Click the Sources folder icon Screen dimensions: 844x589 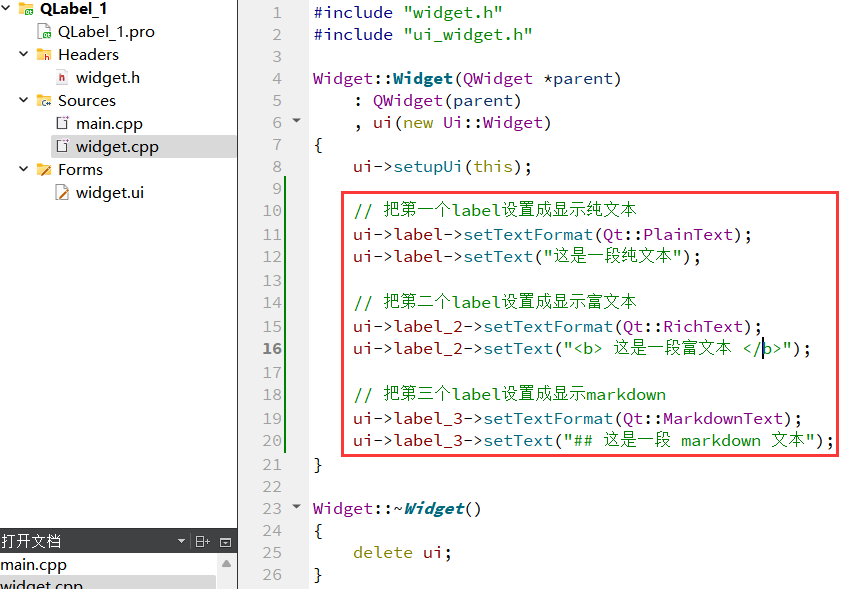pos(44,101)
